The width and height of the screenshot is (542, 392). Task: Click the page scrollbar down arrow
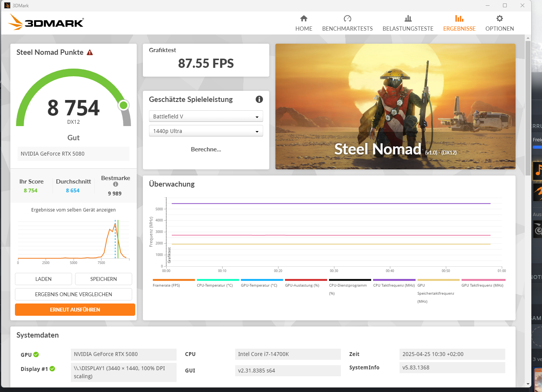[528, 384]
